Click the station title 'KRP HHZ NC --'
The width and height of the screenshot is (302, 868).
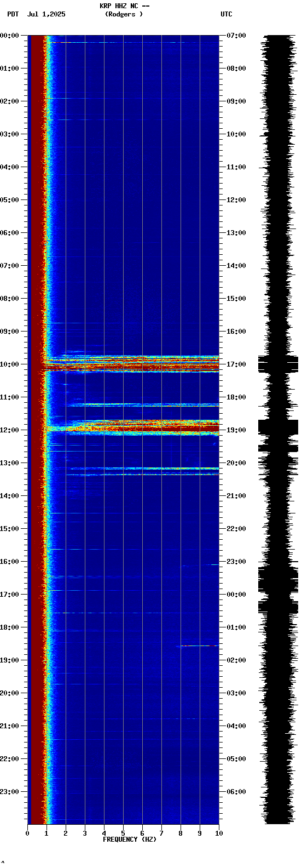coord(125,6)
